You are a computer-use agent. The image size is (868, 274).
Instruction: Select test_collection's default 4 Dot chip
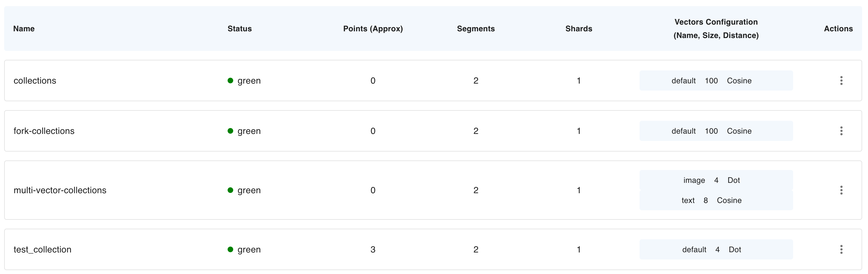(716, 249)
